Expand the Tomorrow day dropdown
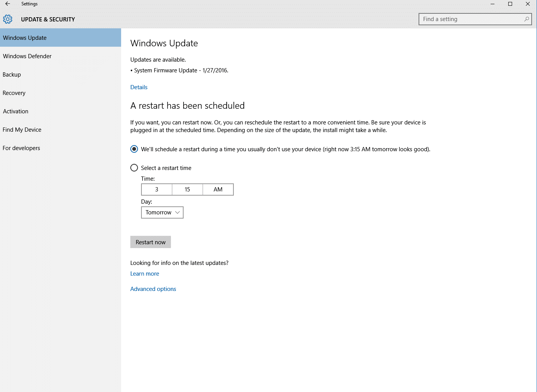This screenshot has width=537, height=392. [x=162, y=212]
